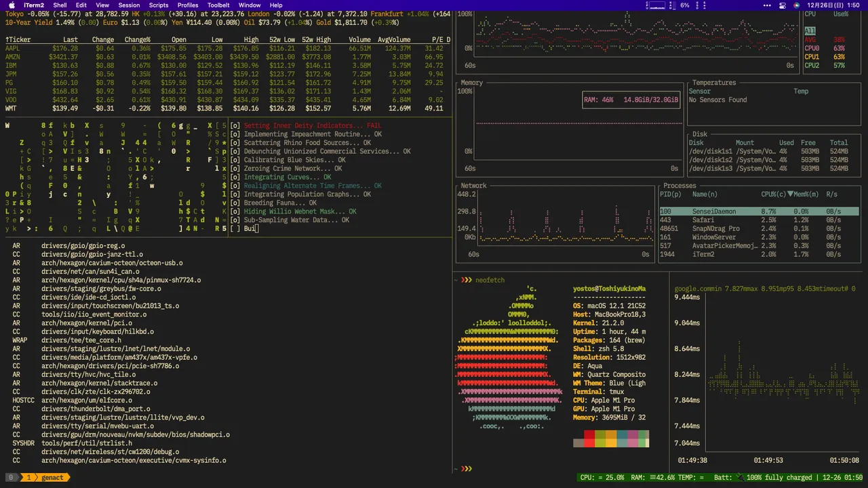Click the red color block in neofetch palette
The height and width of the screenshot is (488, 868).
coord(589,434)
